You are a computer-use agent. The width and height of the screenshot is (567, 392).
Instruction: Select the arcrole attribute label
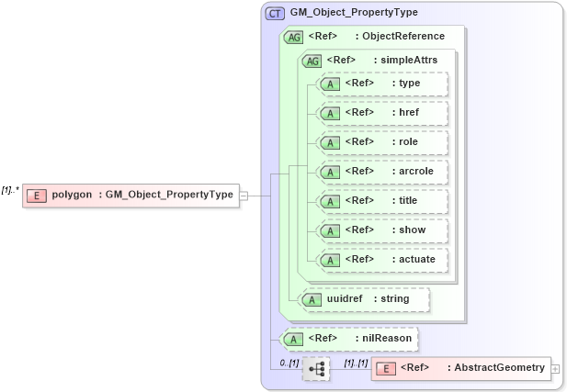389,171
